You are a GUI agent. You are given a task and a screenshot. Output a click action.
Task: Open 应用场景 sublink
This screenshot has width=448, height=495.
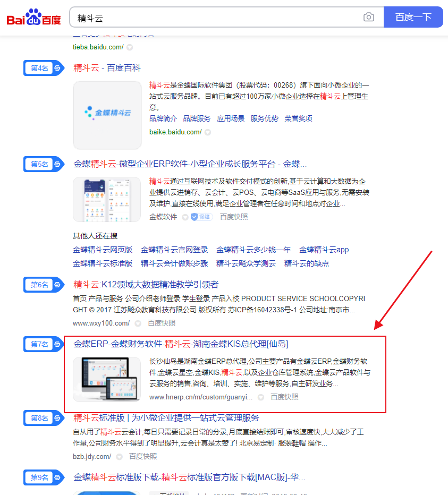pyautogui.click(x=231, y=118)
